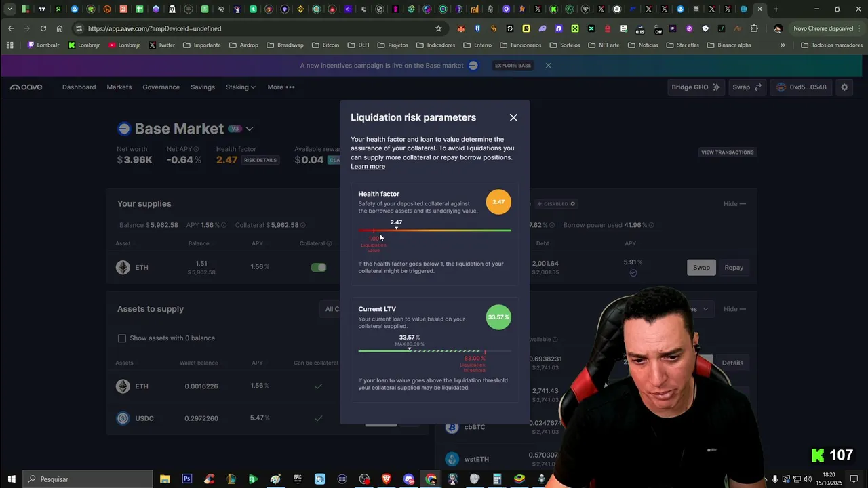
Task: Click the Pesquisar taskbar search box
Action: pos(88,479)
